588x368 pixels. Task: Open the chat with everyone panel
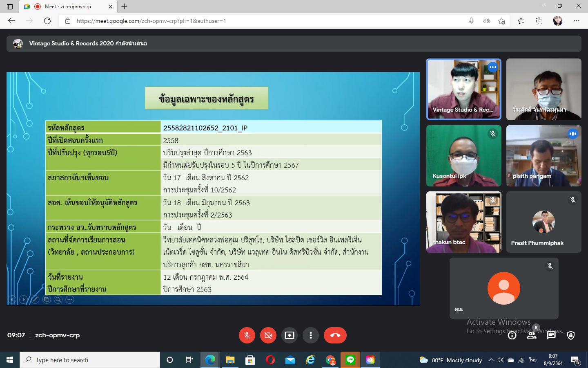551,335
